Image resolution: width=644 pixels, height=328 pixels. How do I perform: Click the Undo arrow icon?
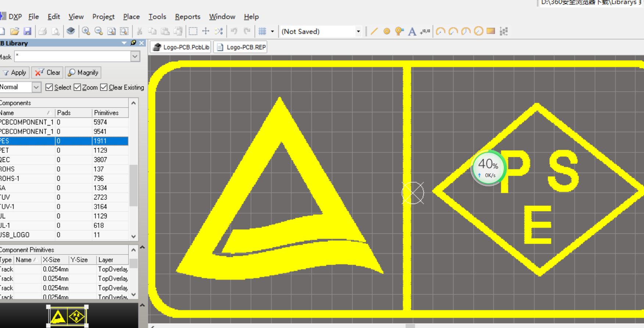[x=234, y=31]
